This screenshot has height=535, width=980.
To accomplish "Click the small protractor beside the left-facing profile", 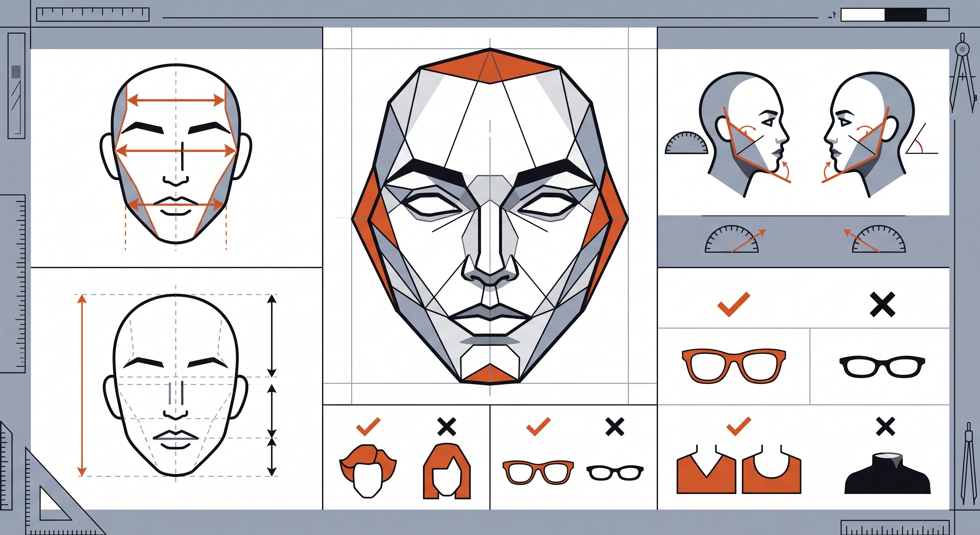I will [686, 143].
